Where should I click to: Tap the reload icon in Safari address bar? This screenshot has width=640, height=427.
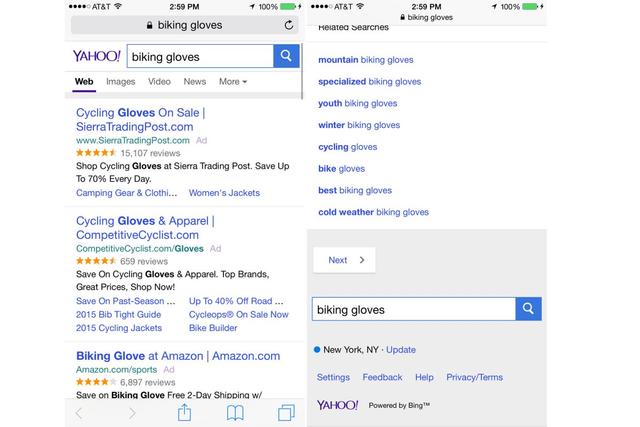pos(290,24)
